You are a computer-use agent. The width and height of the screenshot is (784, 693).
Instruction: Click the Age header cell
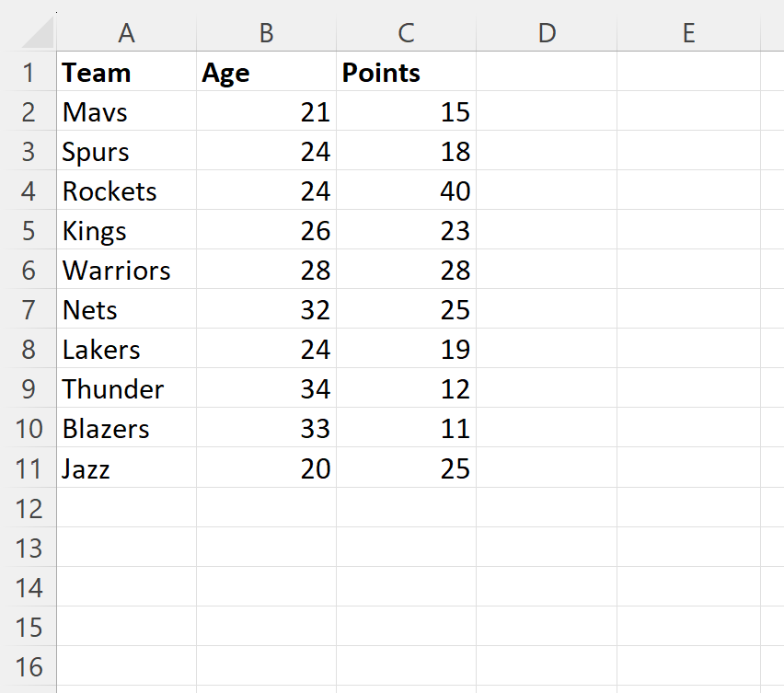(x=267, y=72)
